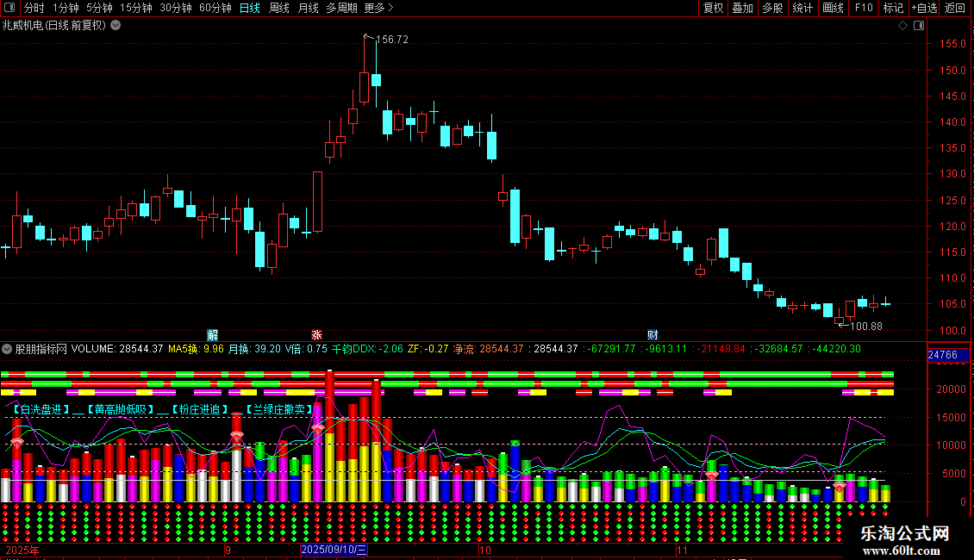The image size is (974, 560).
Task: Select the 60分钟 period
Action: coord(215,8)
